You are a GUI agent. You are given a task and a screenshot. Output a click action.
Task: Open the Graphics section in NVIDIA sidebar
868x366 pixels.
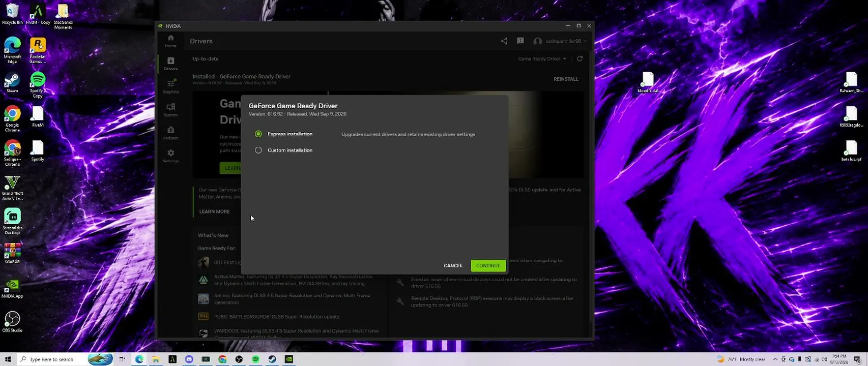coord(170,87)
